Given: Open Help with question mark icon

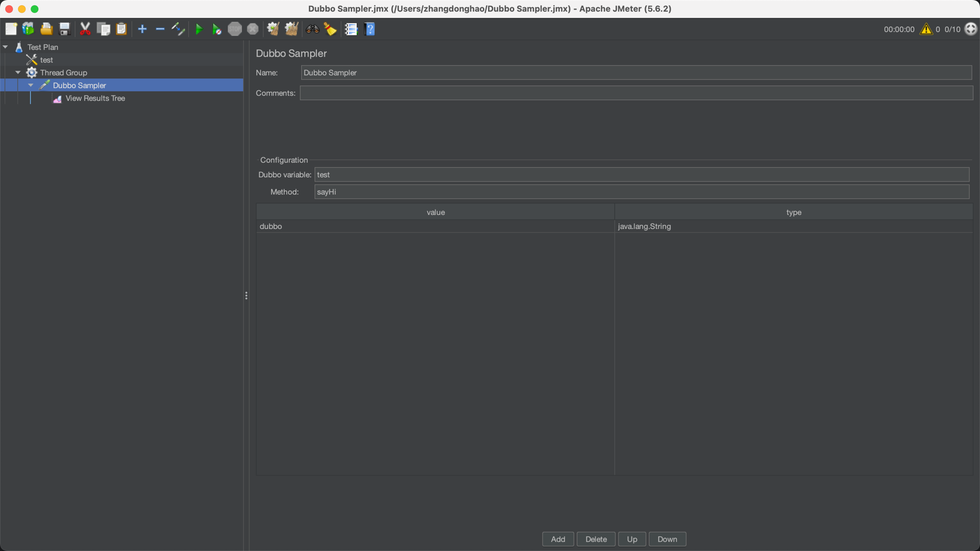Looking at the screenshot, I should [x=369, y=29].
